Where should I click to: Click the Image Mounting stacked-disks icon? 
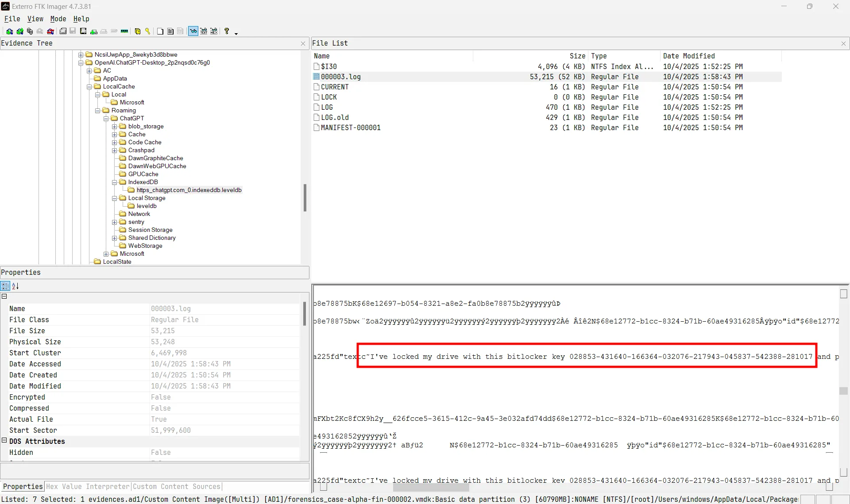(30, 31)
